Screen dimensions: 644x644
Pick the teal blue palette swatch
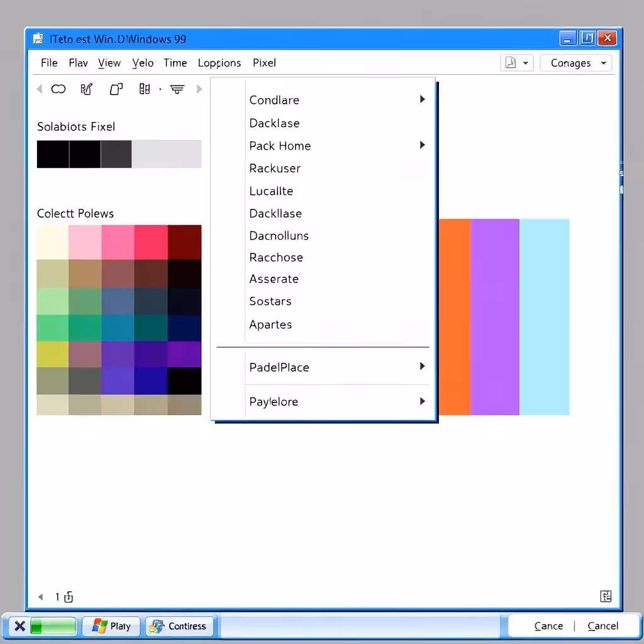118,328
